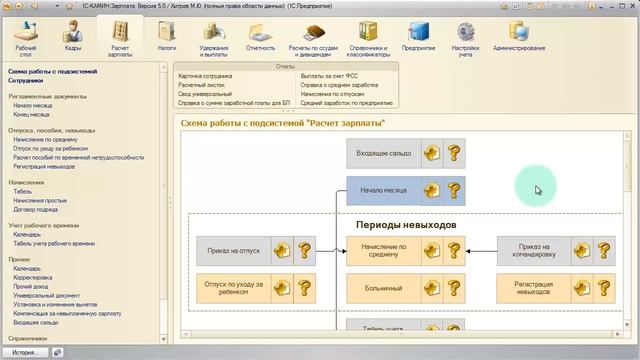Open Конец месяца in left panel

pyautogui.click(x=31, y=114)
